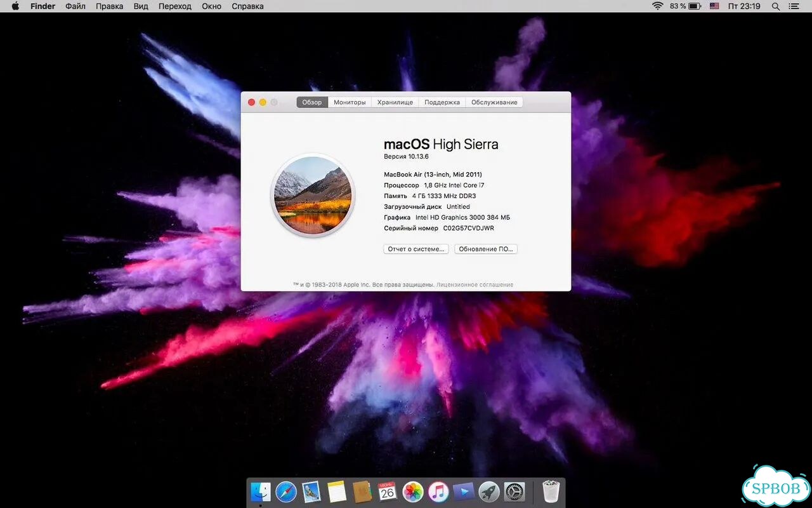Minimize the About This Mac window
This screenshot has height=508, width=812.
(x=263, y=102)
